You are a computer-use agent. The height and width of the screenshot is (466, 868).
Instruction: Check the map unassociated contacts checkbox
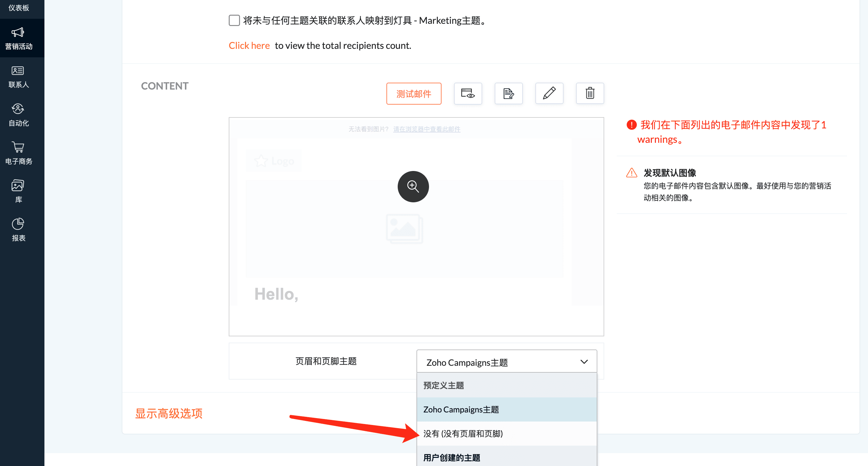pos(234,21)
